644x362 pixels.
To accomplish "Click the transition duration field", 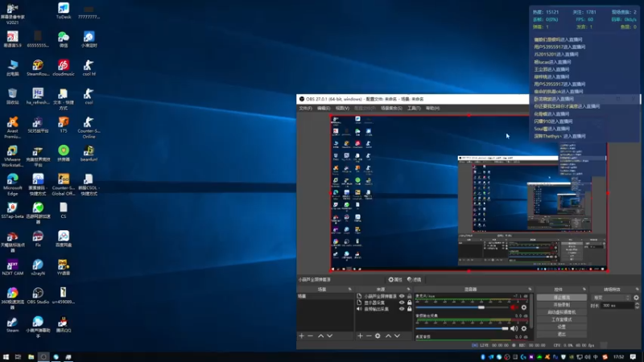I will click(617, 306).
